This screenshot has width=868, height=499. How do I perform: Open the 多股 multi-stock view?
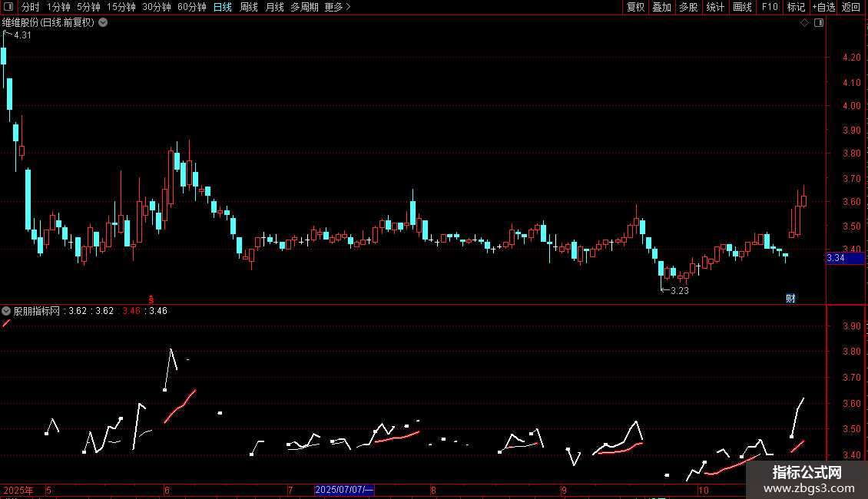[x=689, y=7]
